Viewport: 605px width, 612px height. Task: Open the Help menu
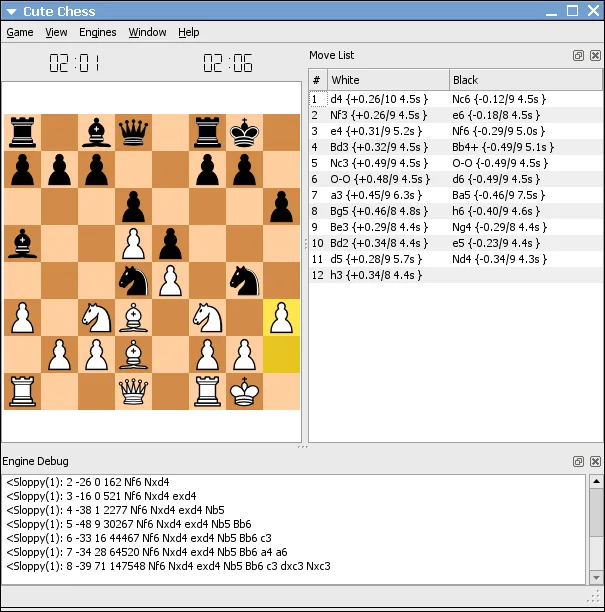[x=189, y=32]
